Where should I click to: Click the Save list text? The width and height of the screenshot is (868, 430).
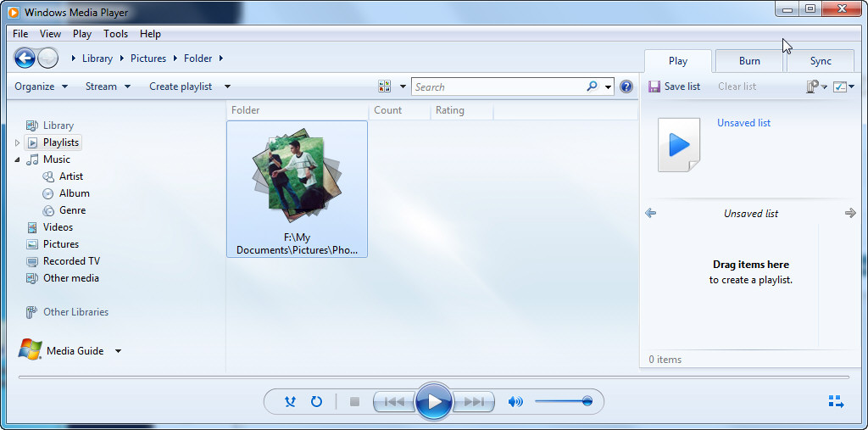(682, 87)
